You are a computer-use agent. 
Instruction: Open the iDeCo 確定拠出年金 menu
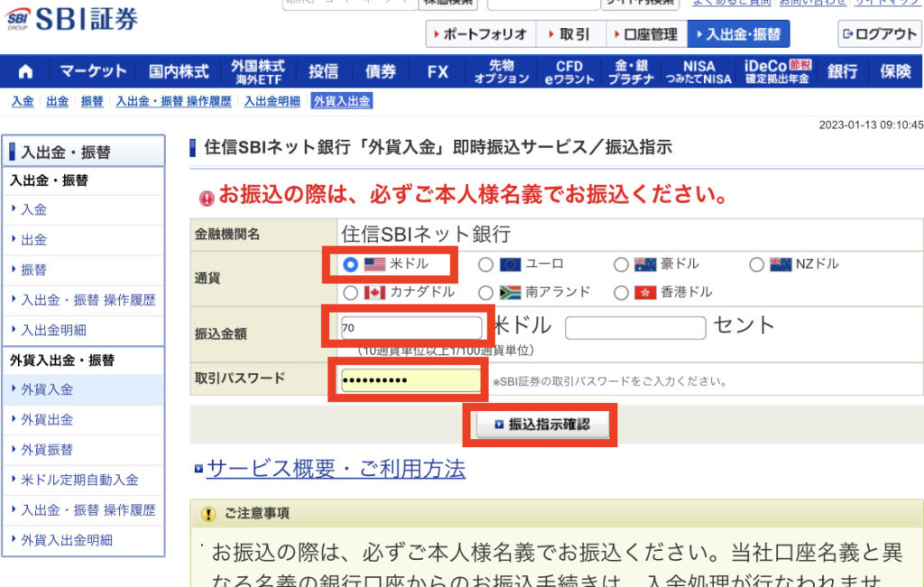(777, 72)
